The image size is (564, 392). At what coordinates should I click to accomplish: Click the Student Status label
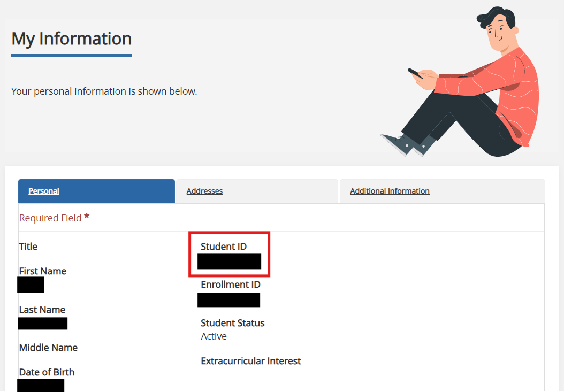click(233, 323)
